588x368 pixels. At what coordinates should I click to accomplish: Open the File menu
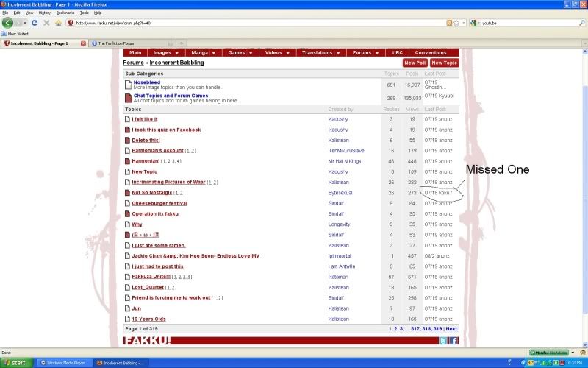click(5, 13)
